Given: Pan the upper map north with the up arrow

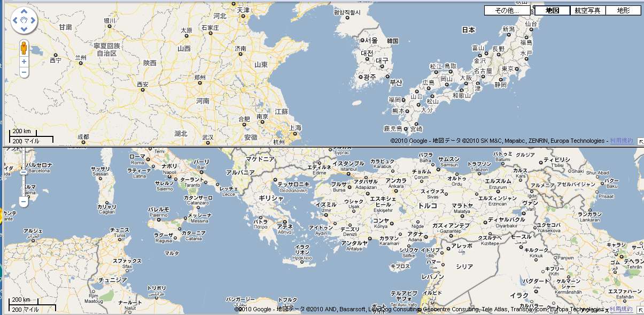Looking at the screenshot, I should coord(24,12).
